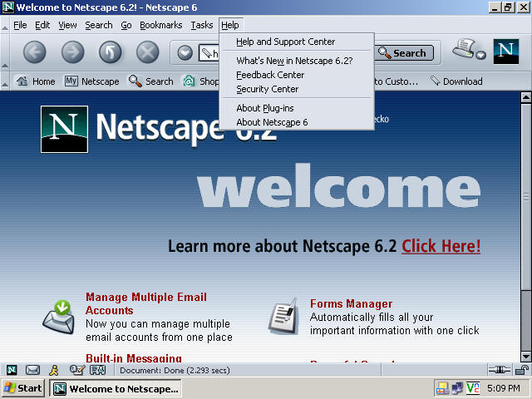The image size is (532, 399).
Task: Open Address Book from the component bar
Action: coord(98,370)
